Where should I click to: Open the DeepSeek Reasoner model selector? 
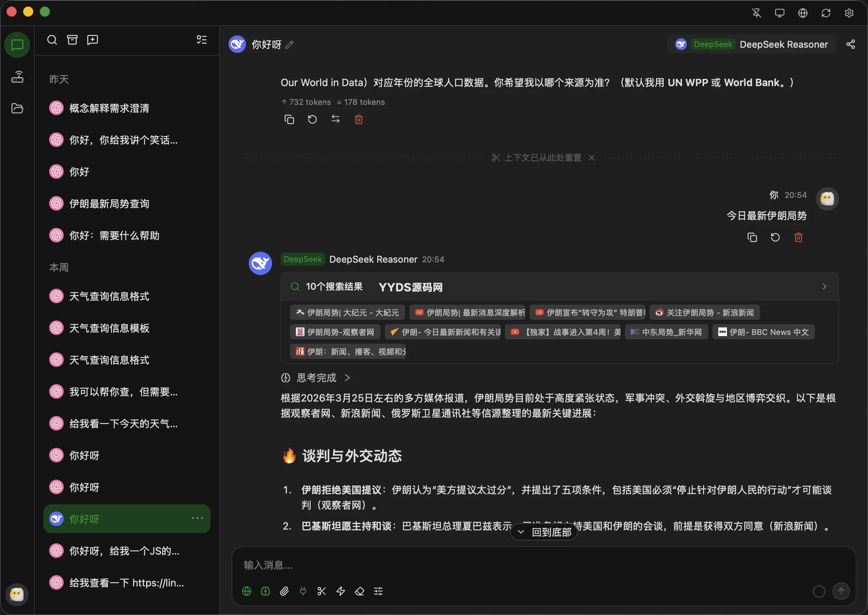751,44
